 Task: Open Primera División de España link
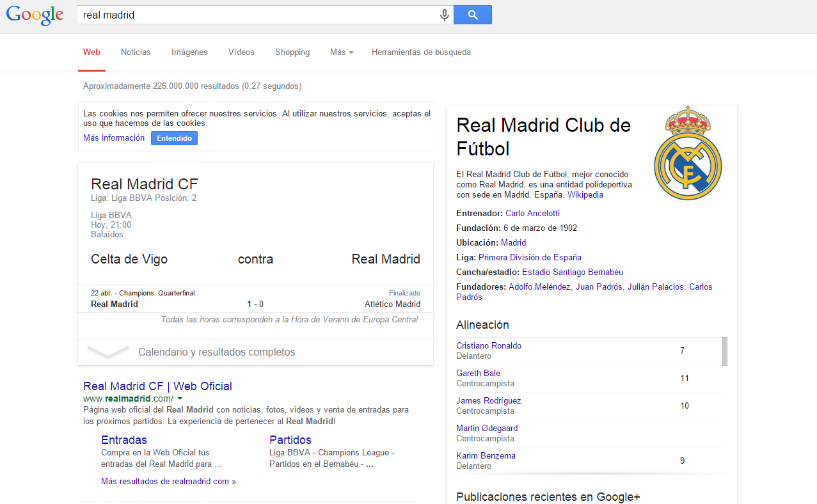pyautogui.click(x=530, y=258)
